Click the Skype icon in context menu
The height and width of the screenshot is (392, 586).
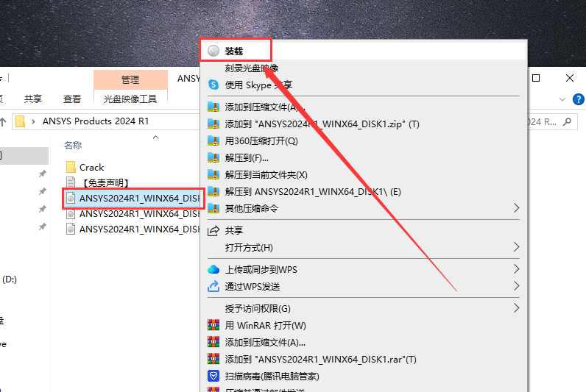[213, 85]
